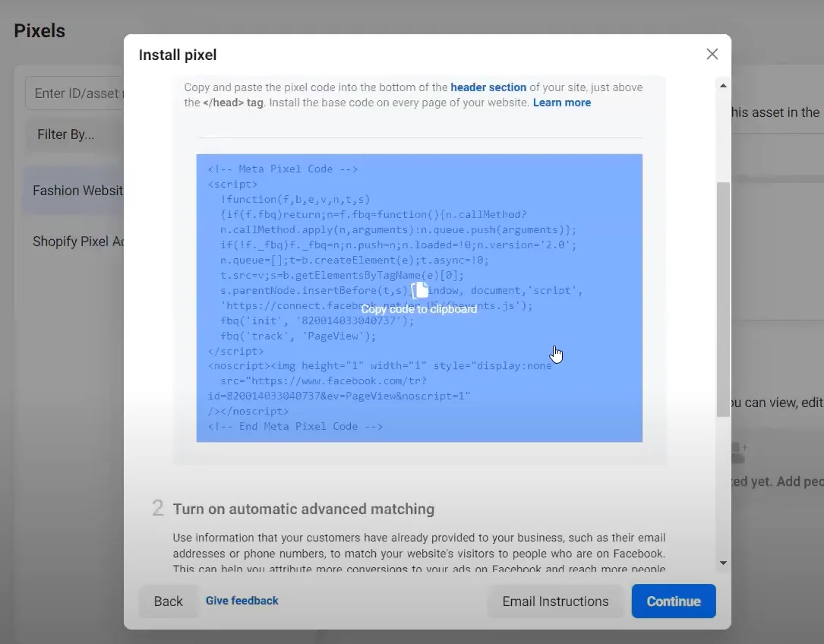This screenshot has height=644, width=824.
Task: Open Give feedback link
Action: (x=242, y=601)
